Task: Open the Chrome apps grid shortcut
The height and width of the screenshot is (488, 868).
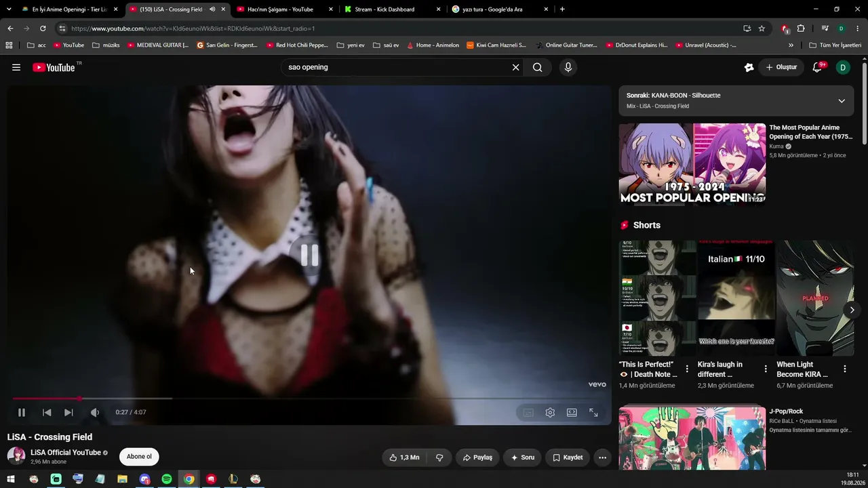Action: 9,45
